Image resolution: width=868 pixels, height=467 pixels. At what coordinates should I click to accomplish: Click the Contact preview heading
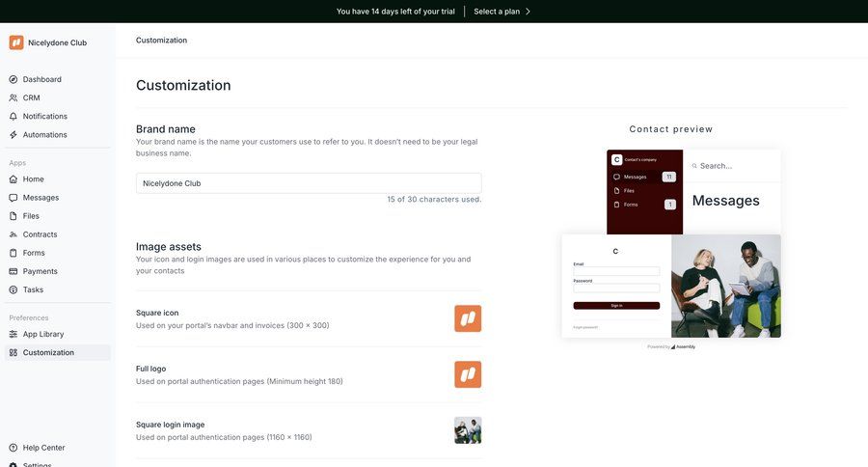pyautogui.click(x=671, y=129)
